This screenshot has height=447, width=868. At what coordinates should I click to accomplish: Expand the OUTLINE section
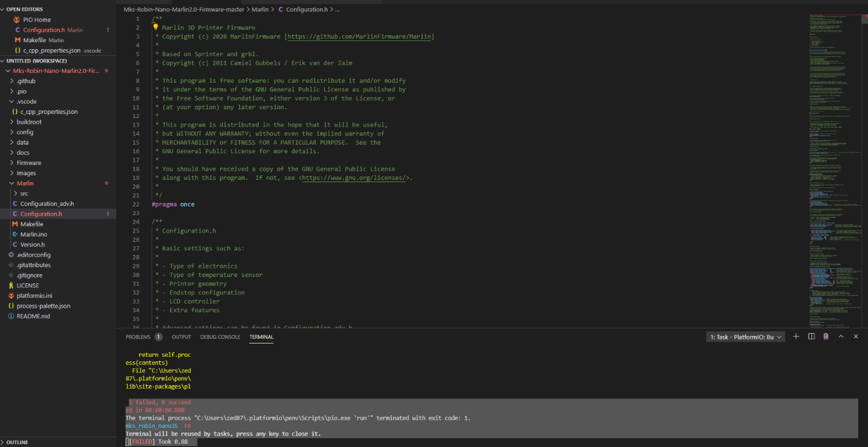(17, 442)
